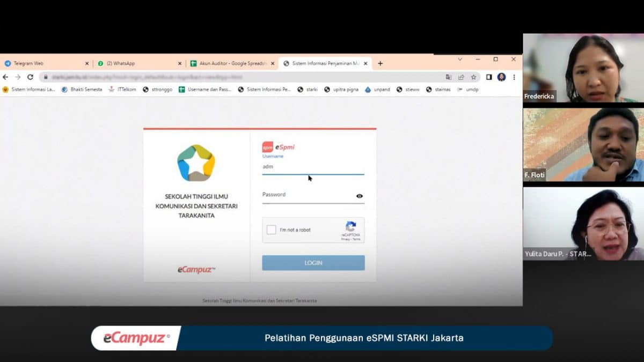The height and width of the screenshot is (362, 644).
Task: Open the Chrome three-dot menu
Action: tap(514, 77)
